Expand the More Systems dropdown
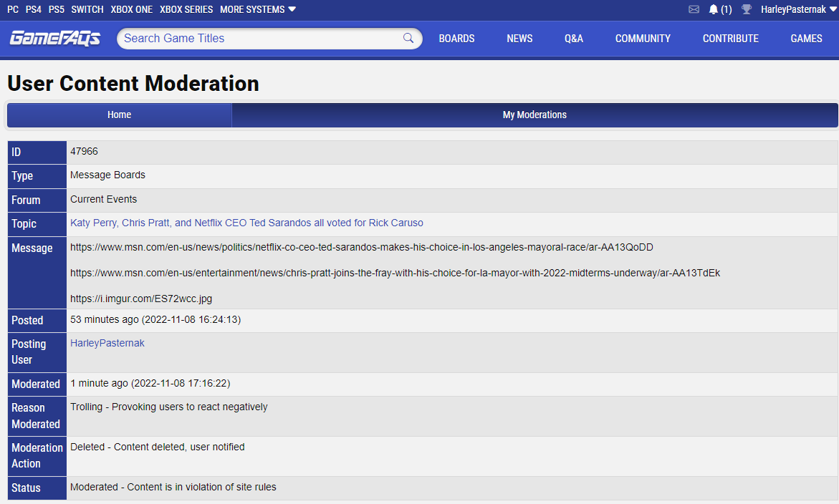Image resolution: width=839 pixels, height=504 pixels. coord(258,9)
